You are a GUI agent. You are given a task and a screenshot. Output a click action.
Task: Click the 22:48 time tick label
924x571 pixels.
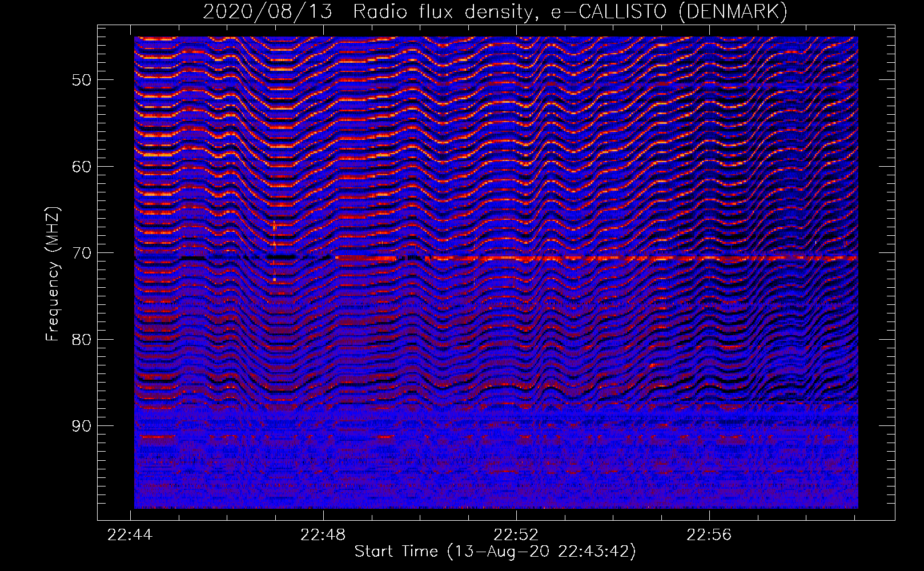tap(323, 535)
